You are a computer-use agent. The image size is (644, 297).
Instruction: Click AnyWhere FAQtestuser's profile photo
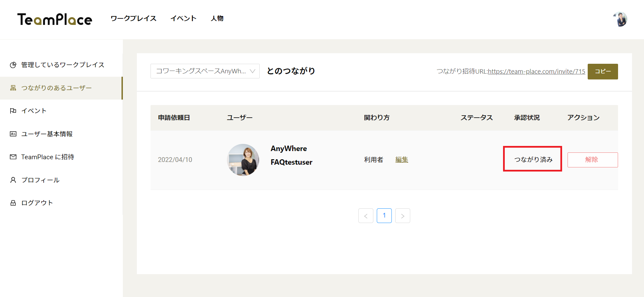[243, 160]
